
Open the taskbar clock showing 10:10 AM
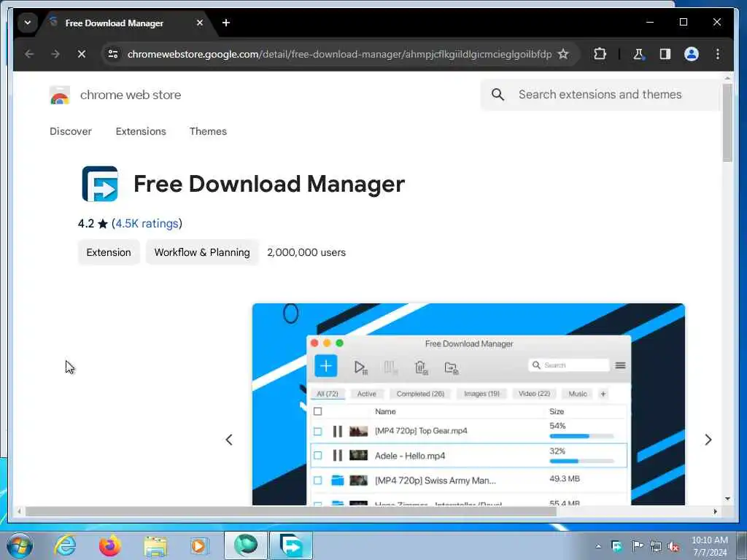click(709, 546)
